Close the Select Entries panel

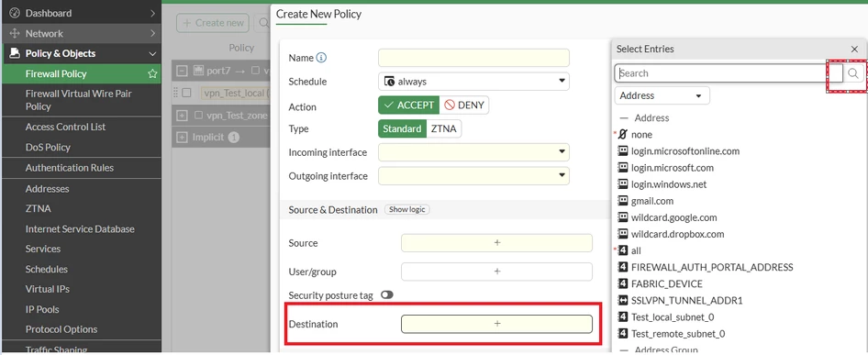854,50
